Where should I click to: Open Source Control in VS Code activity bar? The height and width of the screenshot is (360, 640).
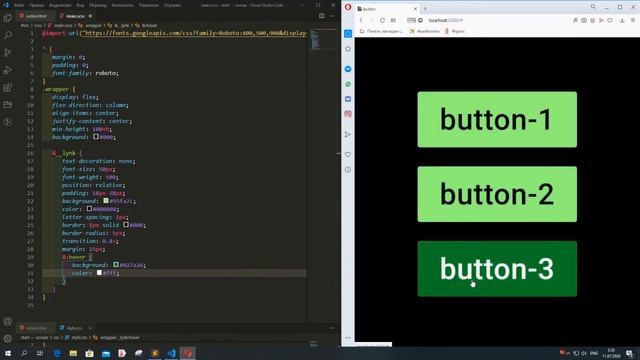coord(7,53)
